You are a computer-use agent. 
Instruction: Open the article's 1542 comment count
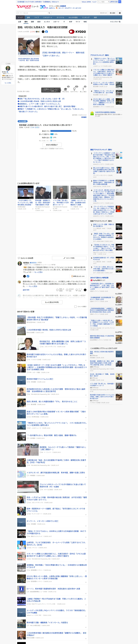point(33,32)
